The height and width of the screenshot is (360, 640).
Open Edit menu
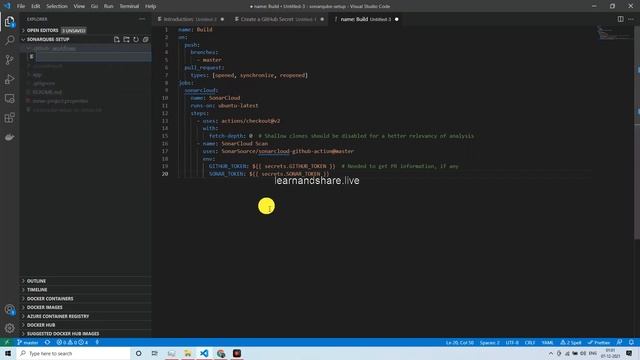(36, 6)
